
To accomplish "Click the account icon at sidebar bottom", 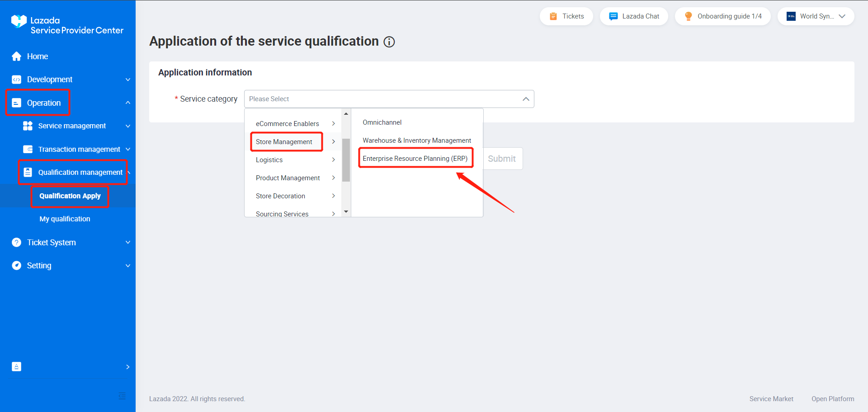I will (x=17, y=367).
